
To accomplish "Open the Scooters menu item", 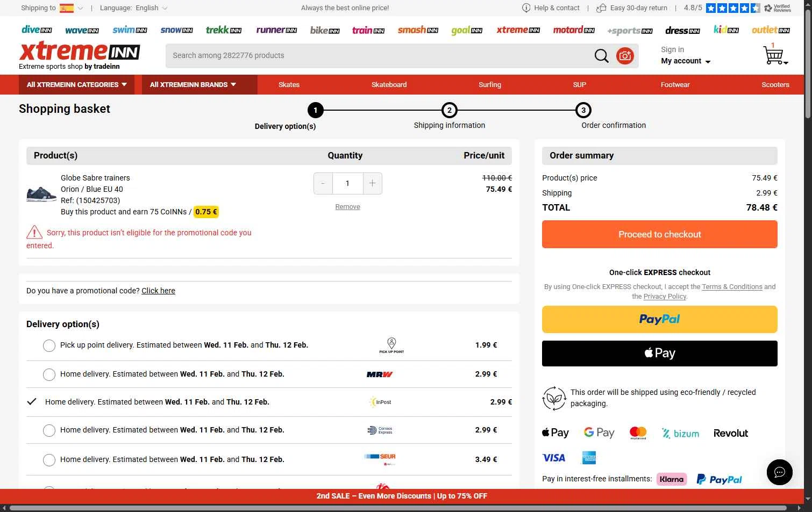I will pyautogui.click(x=775, y=85).
